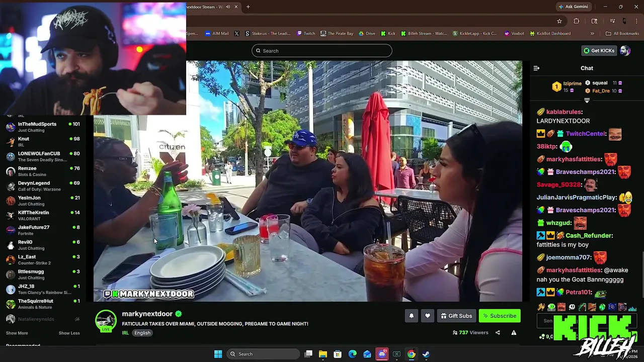Open the YesimJon channel in the sidebar
The height and width of the screenshot is (362, 644).
coord(43,201)
